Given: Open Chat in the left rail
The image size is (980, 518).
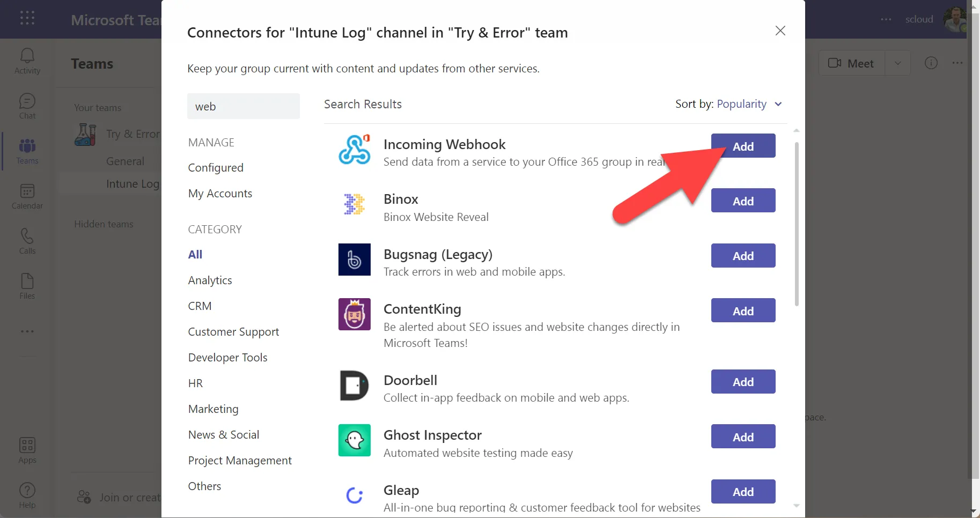Looking at the screenshot, I should pyautogui.click(x=27, y=106).
